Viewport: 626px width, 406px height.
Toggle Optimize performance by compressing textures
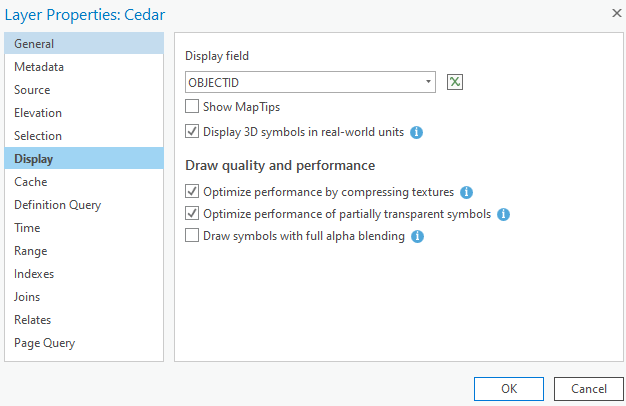coord(193,191)
